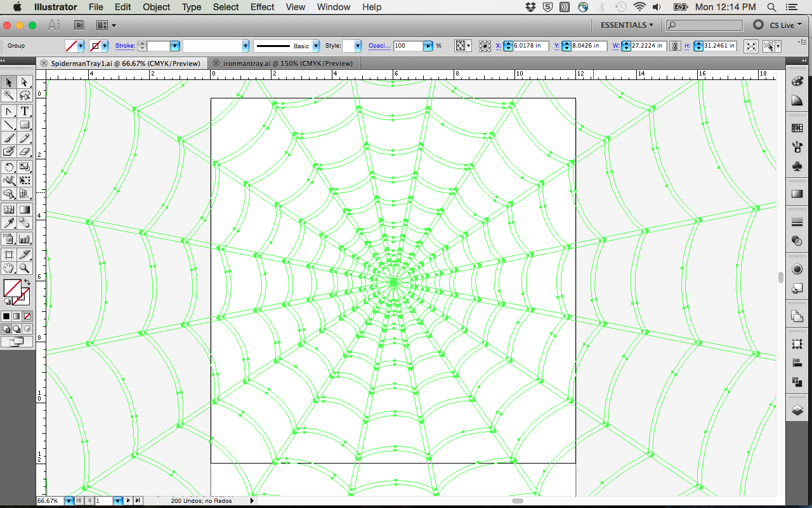Open the Layers panel icon in the right dock

tap(797, 410)
